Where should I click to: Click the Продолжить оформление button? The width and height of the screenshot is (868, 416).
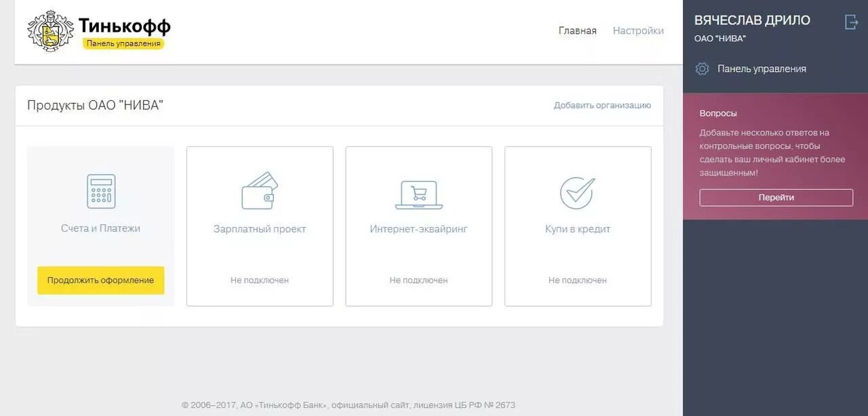(x=100, y=280)
